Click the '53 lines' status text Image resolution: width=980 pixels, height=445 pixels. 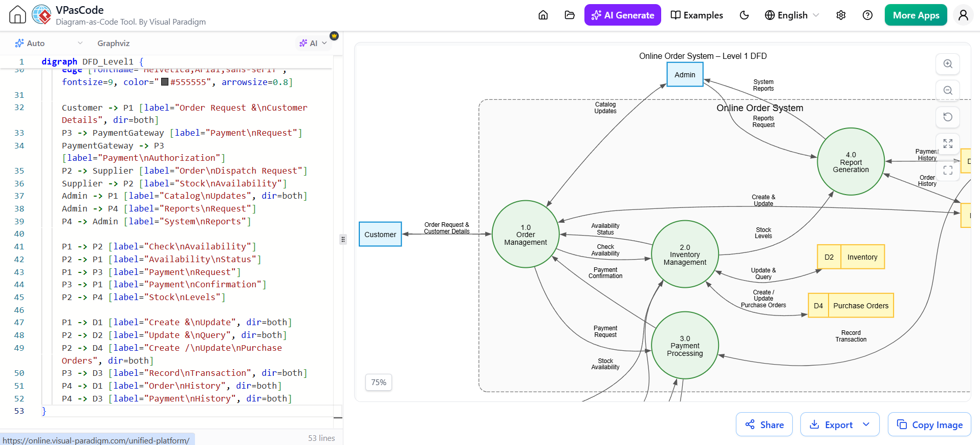pyautogui.click(x=321, y=438)
